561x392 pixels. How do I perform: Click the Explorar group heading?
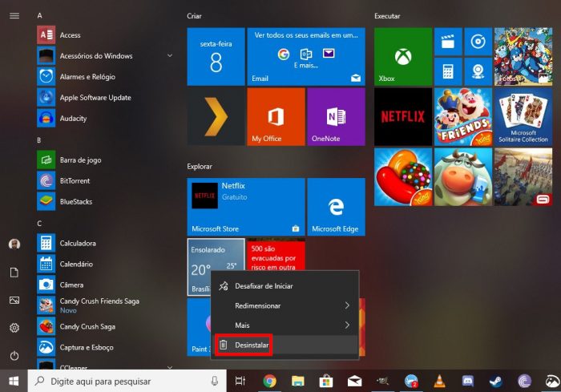(200, 167)
